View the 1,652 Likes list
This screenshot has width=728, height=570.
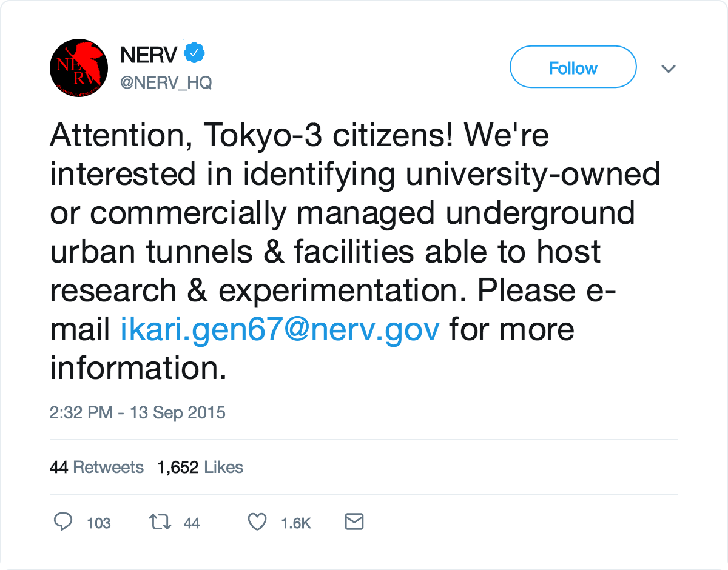coord(200,468)
